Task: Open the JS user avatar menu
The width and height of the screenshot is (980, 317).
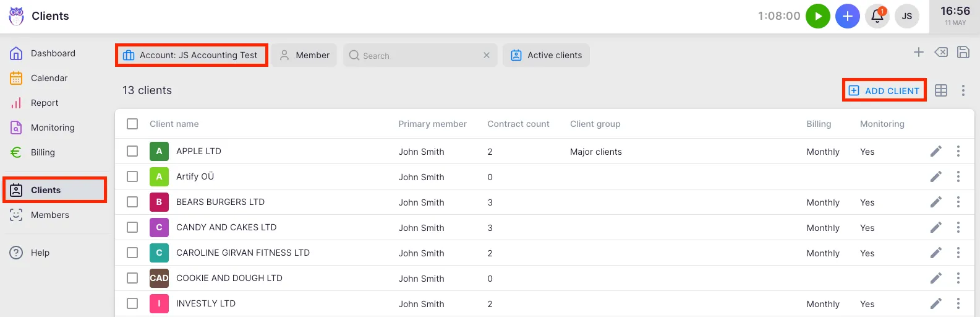Action: point(906,16)
